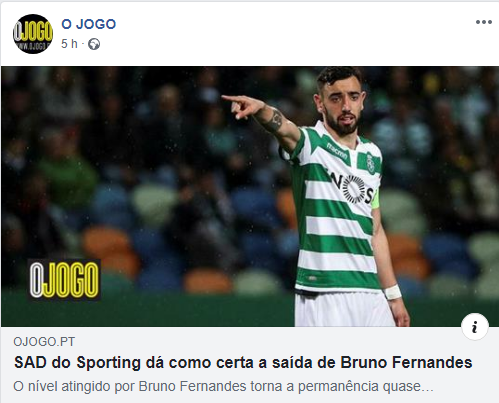Click the white wristband on the player's wrist

tap(392, 292)
